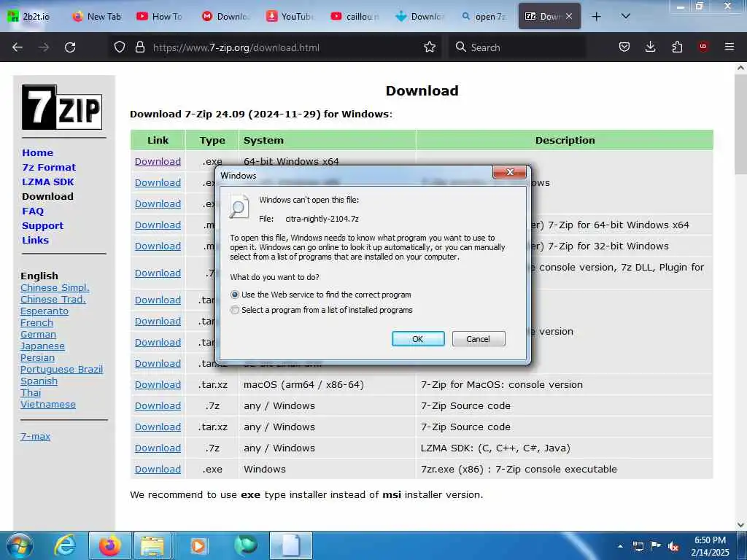Open File Explorer from taskbar

152,545
